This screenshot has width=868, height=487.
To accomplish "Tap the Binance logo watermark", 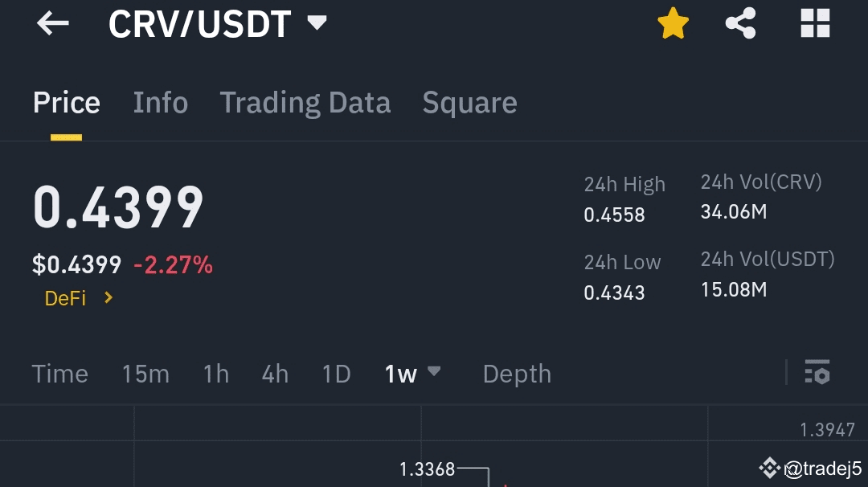I will point(769,469).
